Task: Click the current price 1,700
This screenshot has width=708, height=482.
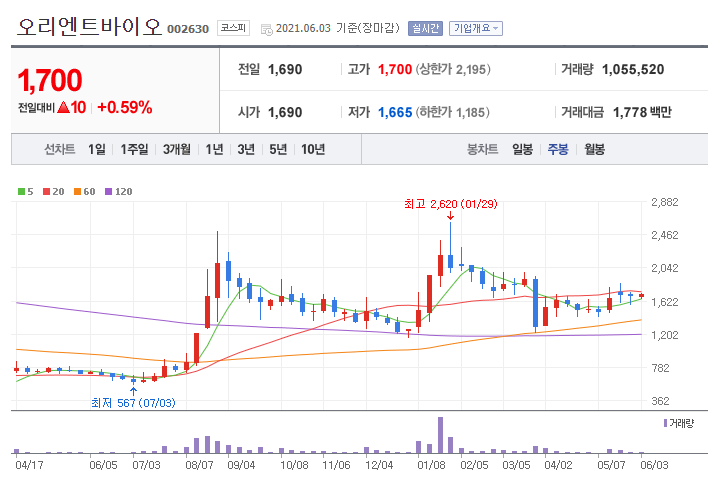Action: 50,80
